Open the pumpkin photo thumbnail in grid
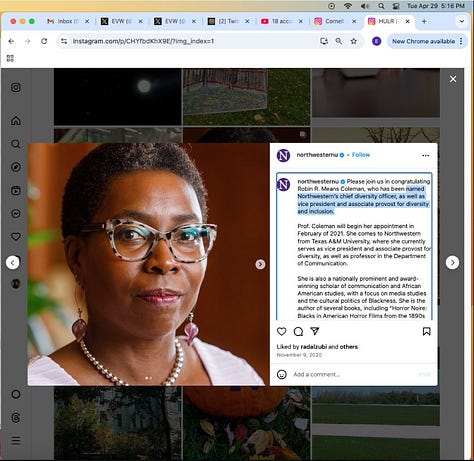474x461 pixels. click(247, 423)
